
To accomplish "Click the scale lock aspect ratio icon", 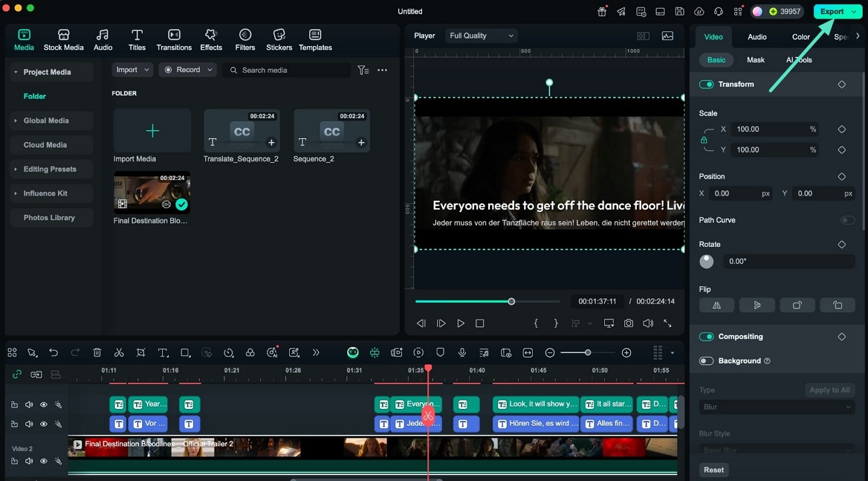I will [704, 140].
